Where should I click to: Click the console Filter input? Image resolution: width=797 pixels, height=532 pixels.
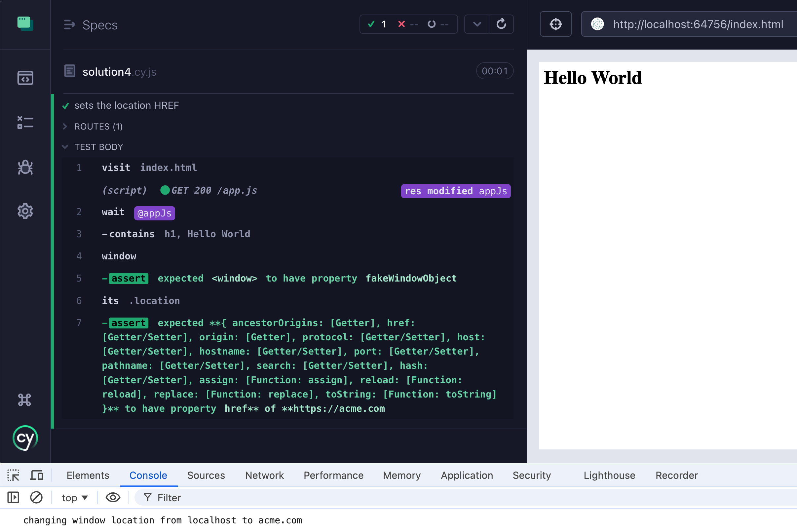click(x=466, y=498)
